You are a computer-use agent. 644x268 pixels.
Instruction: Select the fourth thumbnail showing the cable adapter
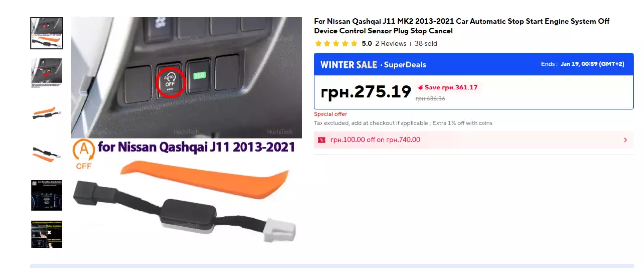pos(46,155)
